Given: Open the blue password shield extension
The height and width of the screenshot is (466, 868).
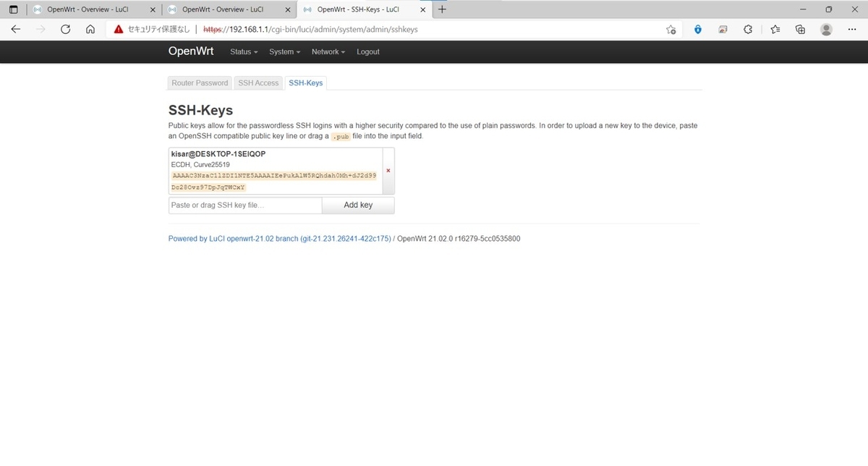Looking at the screenshot, I should pos(697,30).
